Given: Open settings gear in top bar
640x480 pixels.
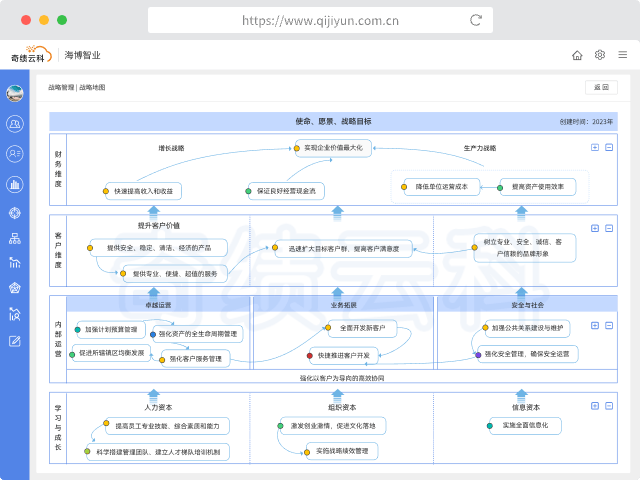Looking at the screenshot, I should pos(600,55).
